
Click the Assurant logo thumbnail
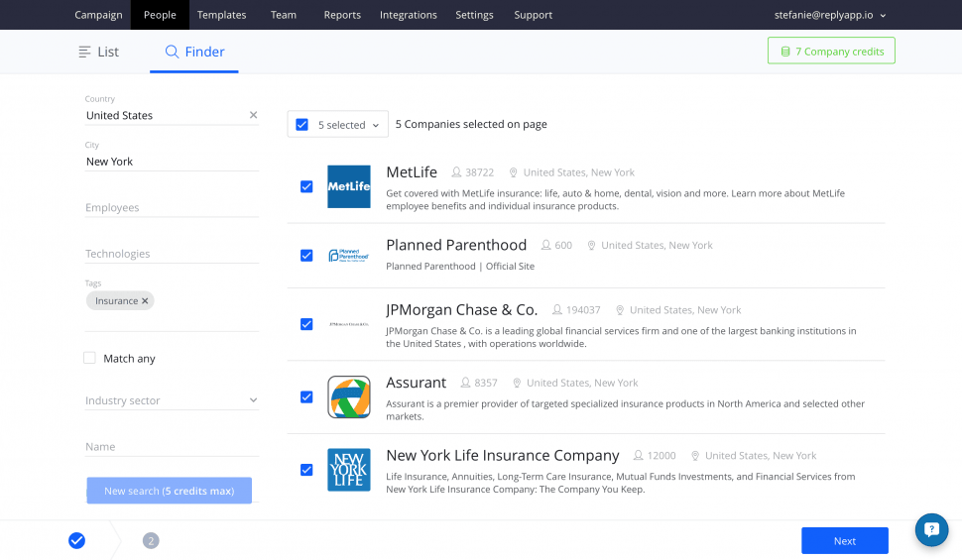[349, 396]
